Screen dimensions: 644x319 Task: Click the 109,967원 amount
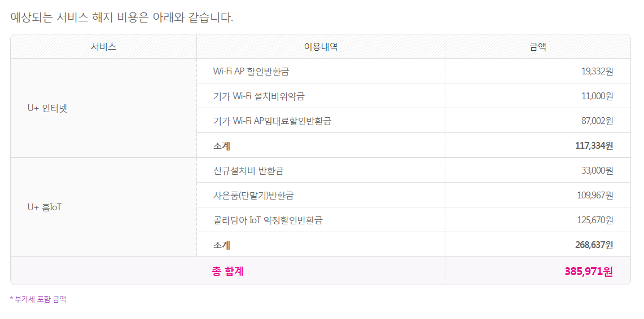(595, 195)
